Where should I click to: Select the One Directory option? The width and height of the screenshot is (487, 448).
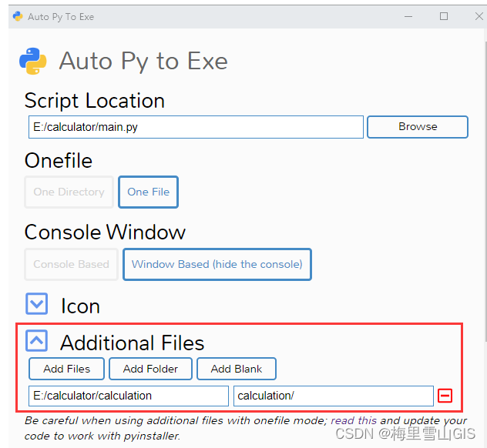69,192
